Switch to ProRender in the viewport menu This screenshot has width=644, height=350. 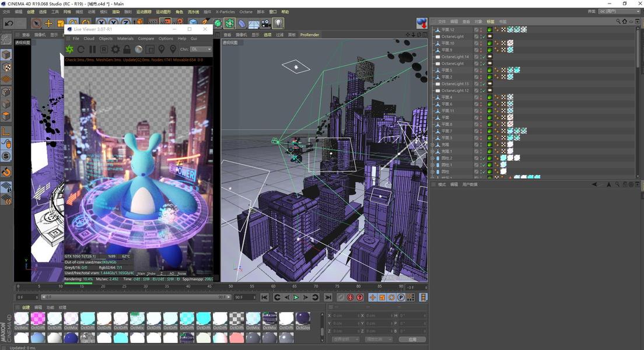tap(309, 35)
